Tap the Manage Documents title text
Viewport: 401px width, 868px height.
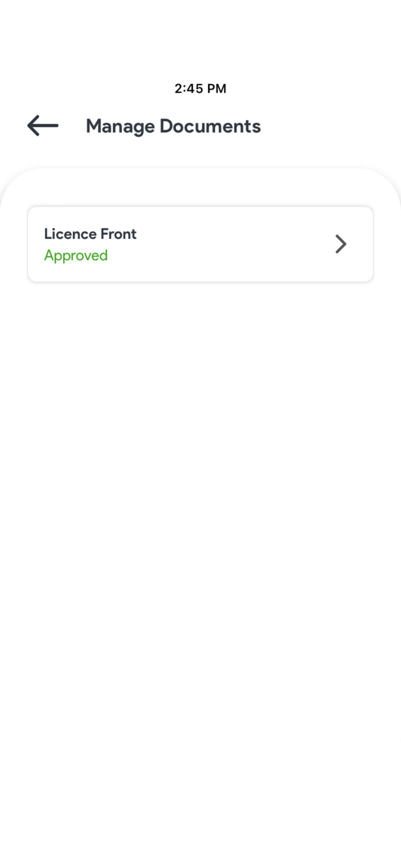[x=173, y=126]
